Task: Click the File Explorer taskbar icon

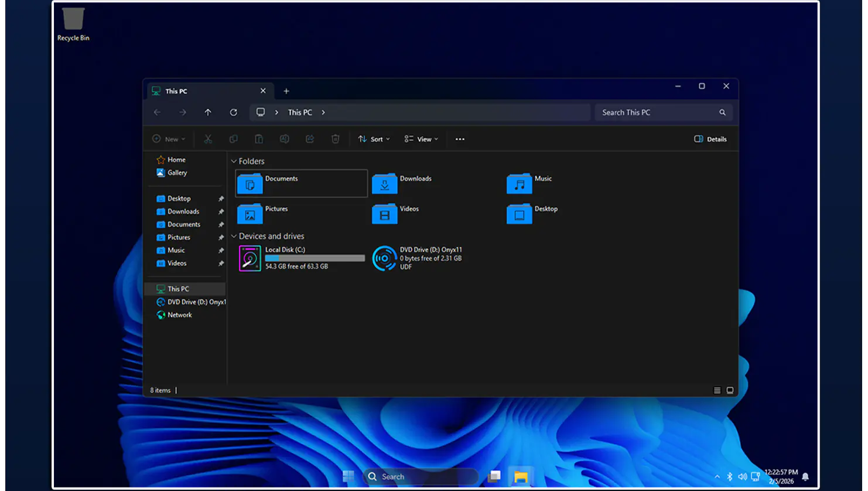Action: pyautogui.click(x=521, y=476)
